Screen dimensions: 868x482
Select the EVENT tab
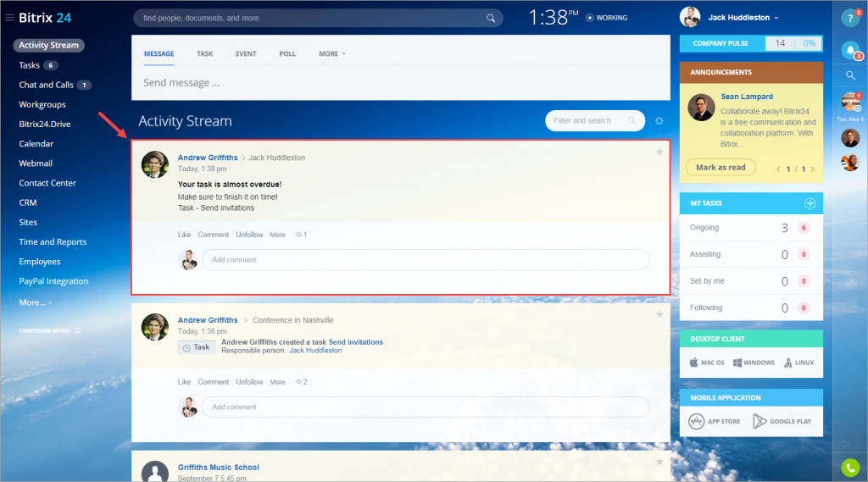click(x=246, y=53)
